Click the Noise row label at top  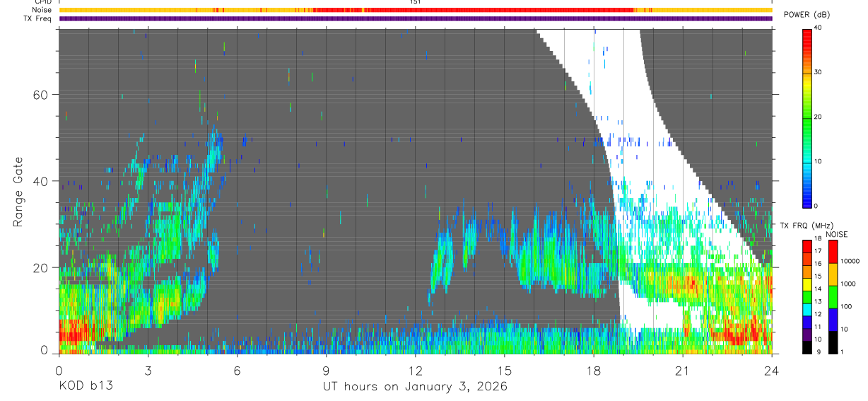click(x=43, y=10)
